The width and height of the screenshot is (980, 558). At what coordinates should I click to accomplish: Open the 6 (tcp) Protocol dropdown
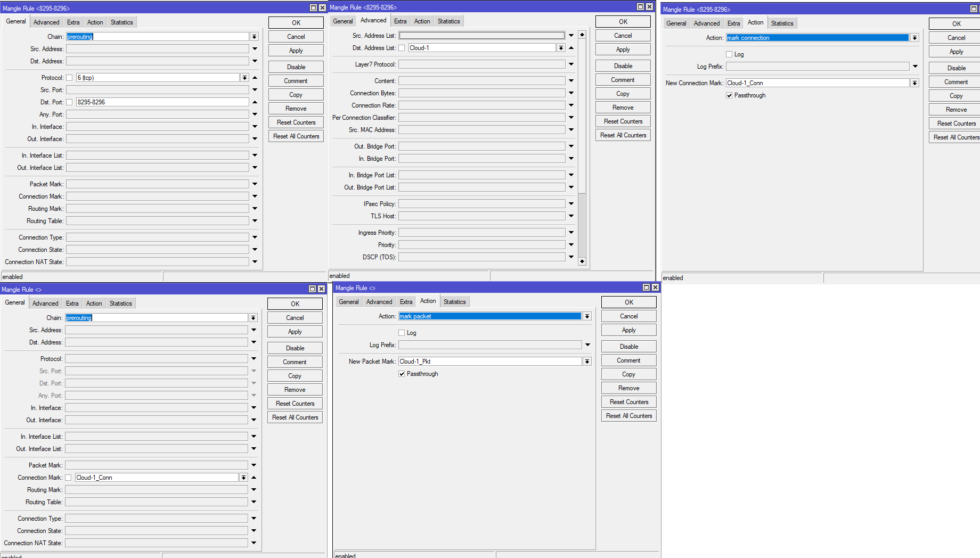point(244,78)
